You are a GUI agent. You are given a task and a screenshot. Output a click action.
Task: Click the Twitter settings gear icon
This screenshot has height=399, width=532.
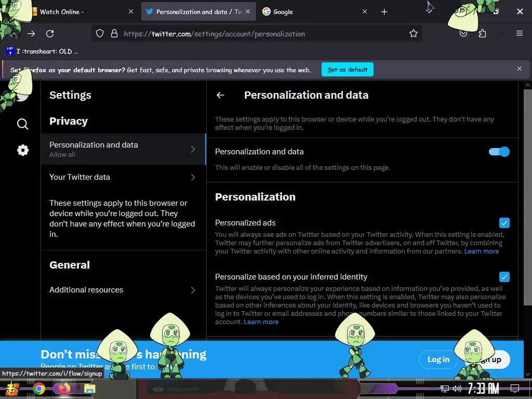click(x=23, y=150)
